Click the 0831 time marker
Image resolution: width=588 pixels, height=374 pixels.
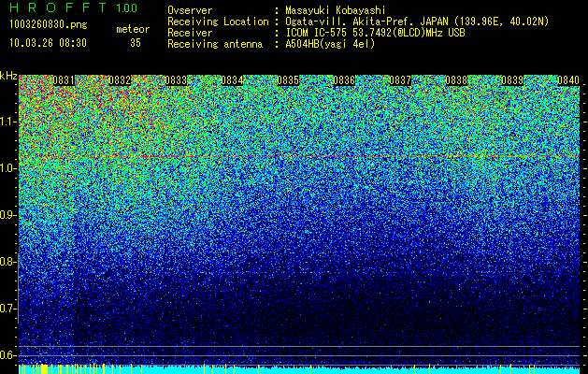click(x=65, y=80)
